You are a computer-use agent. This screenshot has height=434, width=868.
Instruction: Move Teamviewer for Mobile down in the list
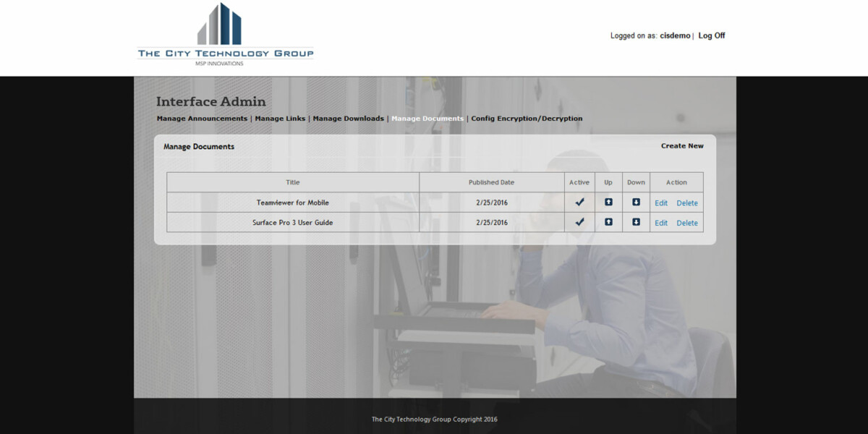coord(636,202)
